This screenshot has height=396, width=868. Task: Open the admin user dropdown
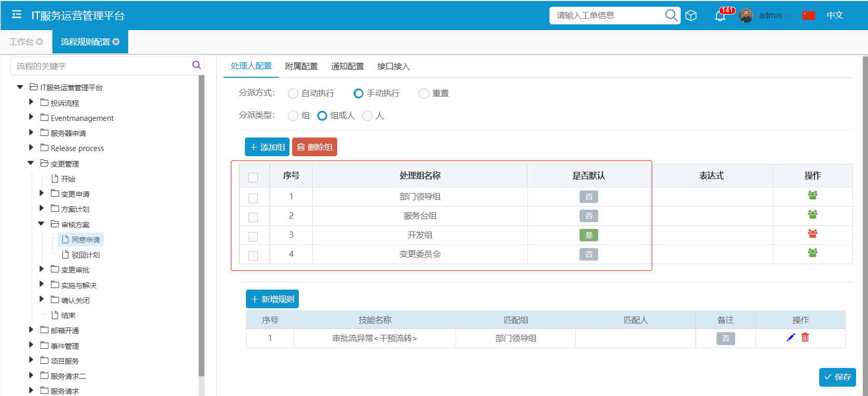coord(770,16)
